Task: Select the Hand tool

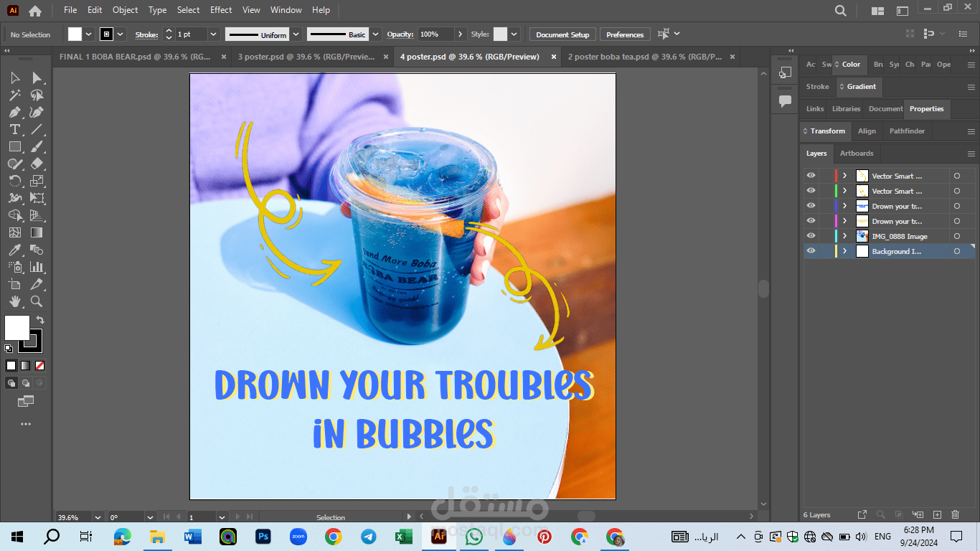Action: point(15,301)
